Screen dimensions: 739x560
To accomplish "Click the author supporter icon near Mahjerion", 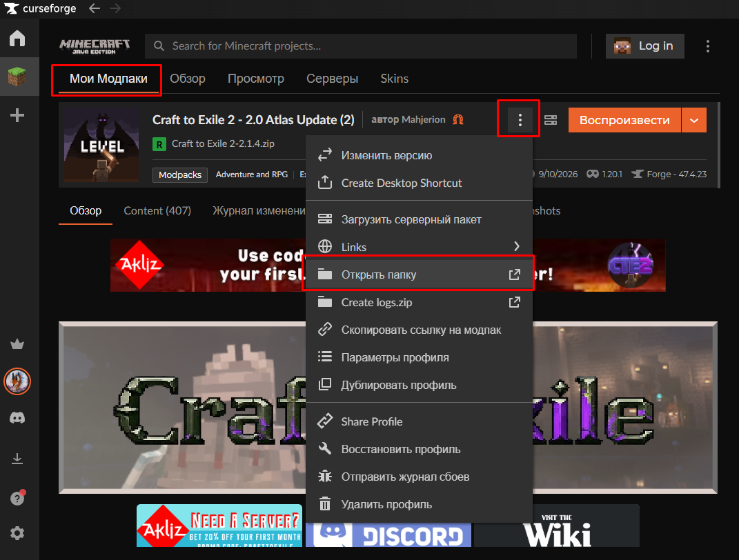I will [458, 119].
